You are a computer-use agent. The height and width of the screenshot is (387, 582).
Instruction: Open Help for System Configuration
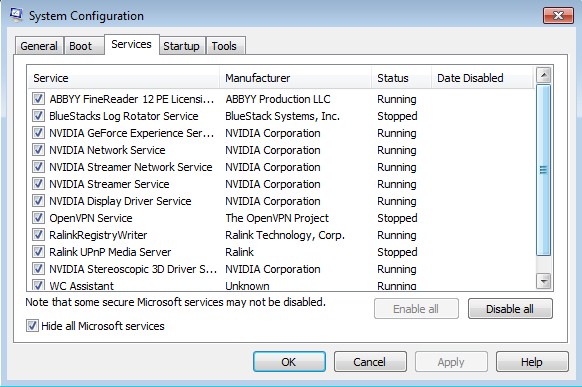click(532, 362)
